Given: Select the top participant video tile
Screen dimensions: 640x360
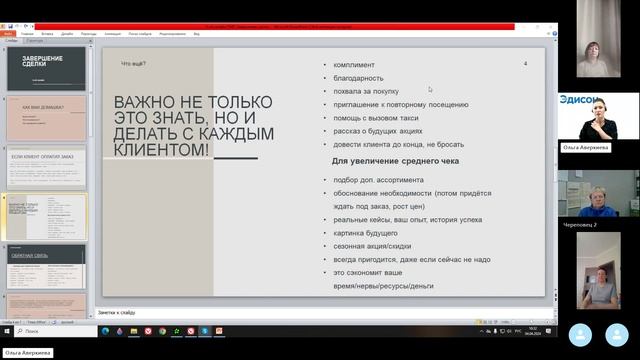Looking at the screenshot, I should pos(598,38).
